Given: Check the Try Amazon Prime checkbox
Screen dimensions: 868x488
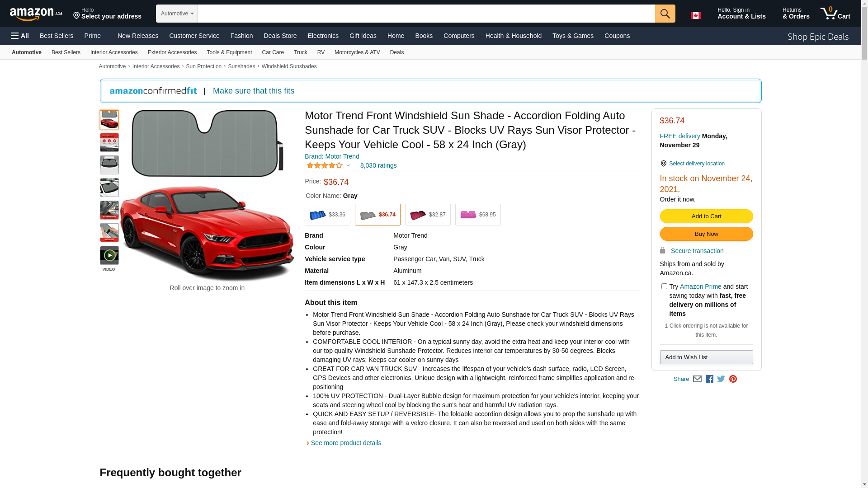Looking at the screenshot, I should pyautogui.click(x=664, y=286).
